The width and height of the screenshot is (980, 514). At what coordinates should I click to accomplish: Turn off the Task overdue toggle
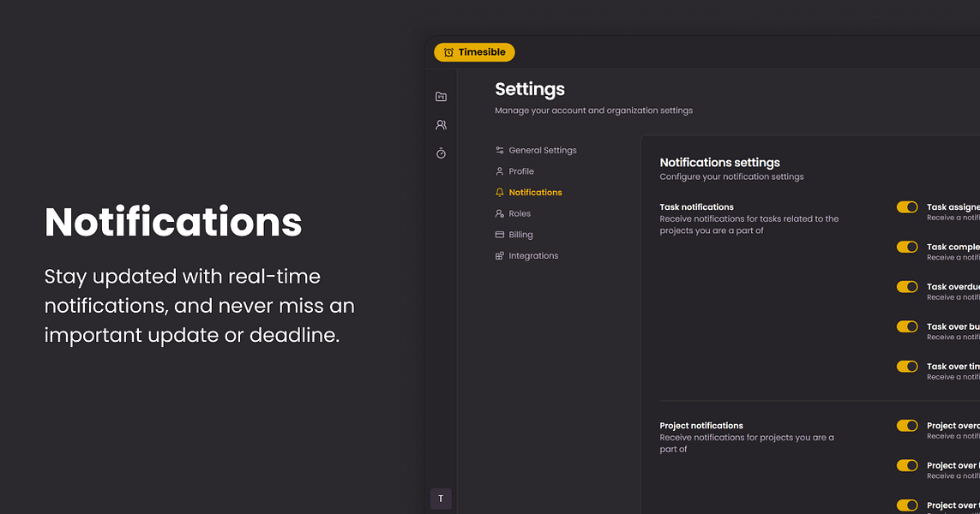907,287
